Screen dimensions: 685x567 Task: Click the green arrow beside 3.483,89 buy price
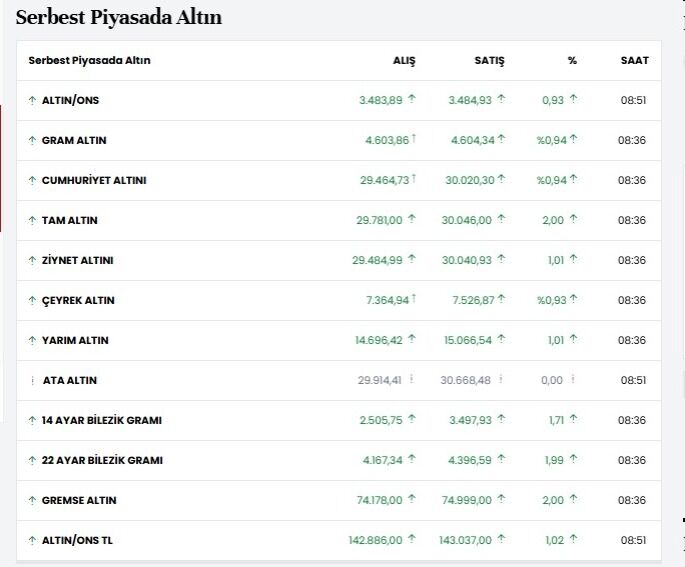point(411,100)
